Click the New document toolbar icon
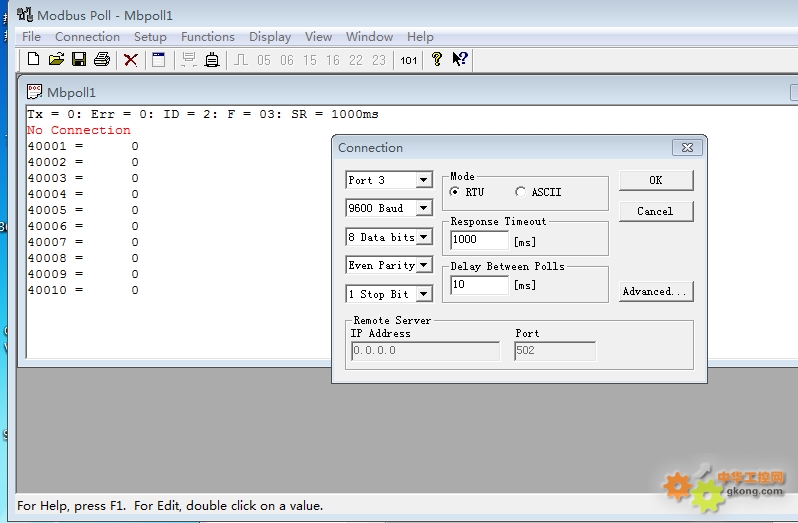Screen dimensions: 798x523 [x=34, y=60]
